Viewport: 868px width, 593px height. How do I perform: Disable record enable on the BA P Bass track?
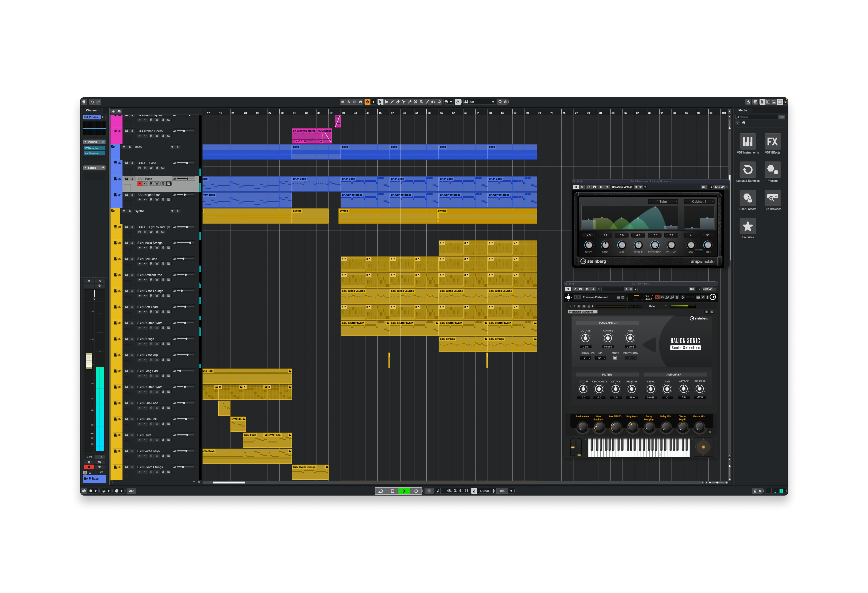(140, 183)
